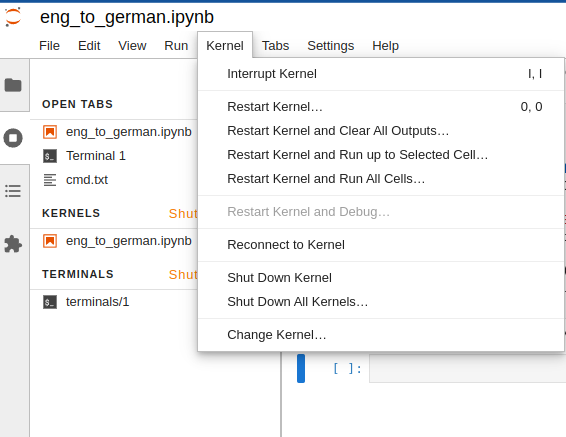
Task: Focus the empty notebook code cell
Action: point(467,368)
